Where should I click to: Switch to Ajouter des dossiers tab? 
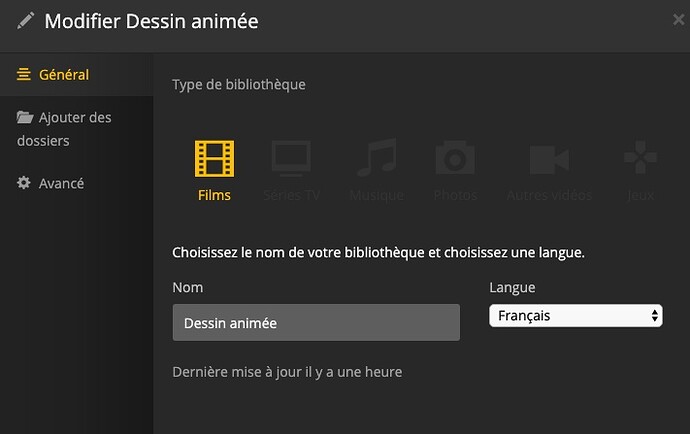click(75, 118)
